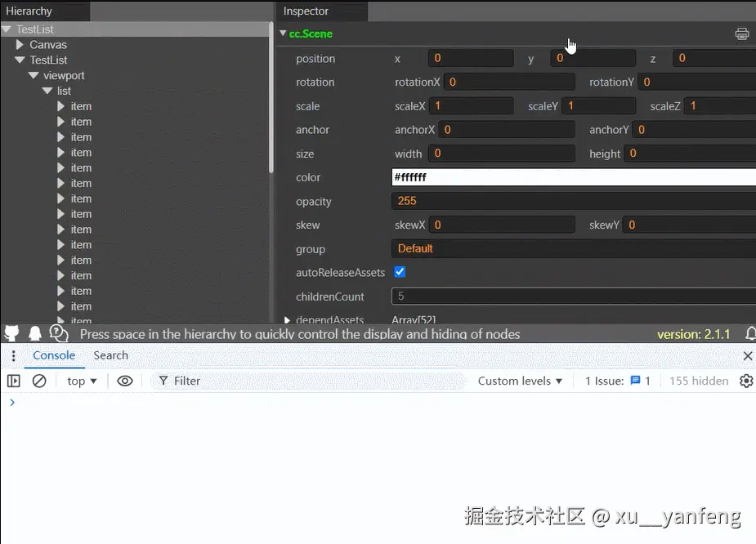
Task: Click the #ffffff color field
Action: tap(490, 176)
